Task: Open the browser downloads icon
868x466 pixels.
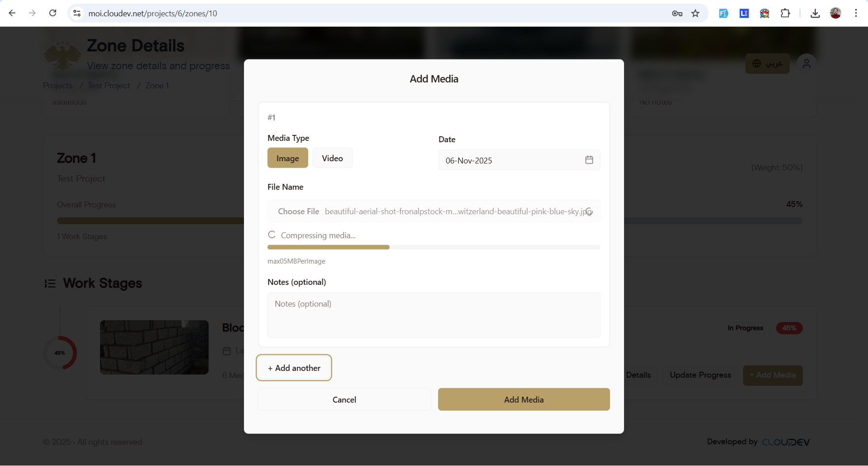Action: coord(815,13)
